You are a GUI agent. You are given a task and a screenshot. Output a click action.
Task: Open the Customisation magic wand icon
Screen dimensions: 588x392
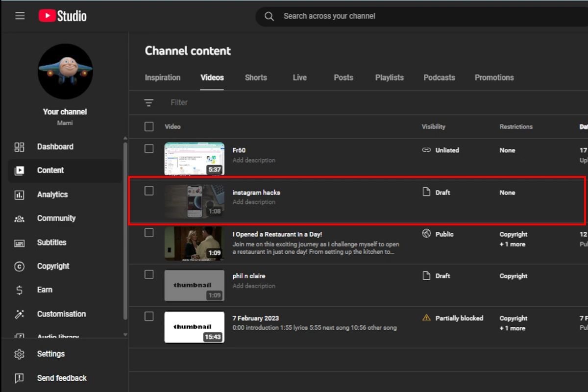[x=19, y=314]
